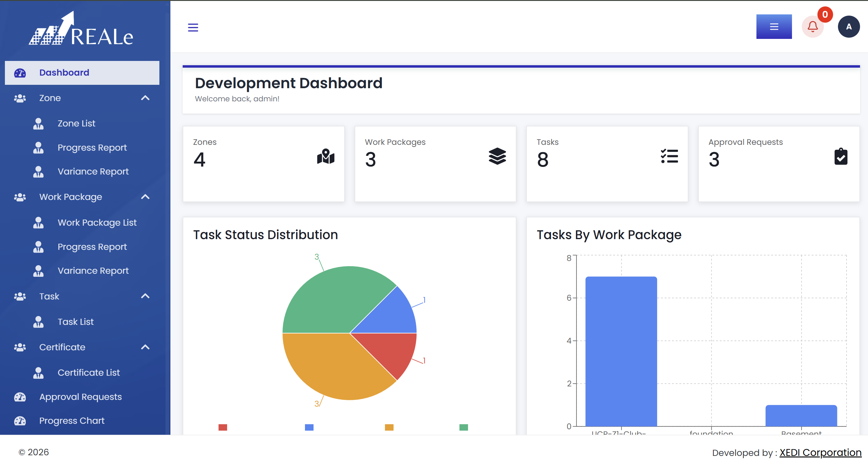Collapse the Certificate menu chevron

(145, 347)
